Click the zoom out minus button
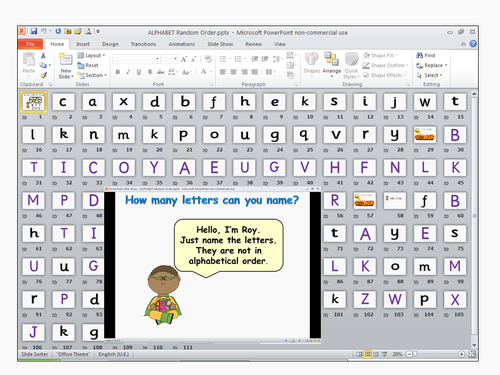Image resolution: width=500 pixels, height=375 pixels. [x=409, y=354]
